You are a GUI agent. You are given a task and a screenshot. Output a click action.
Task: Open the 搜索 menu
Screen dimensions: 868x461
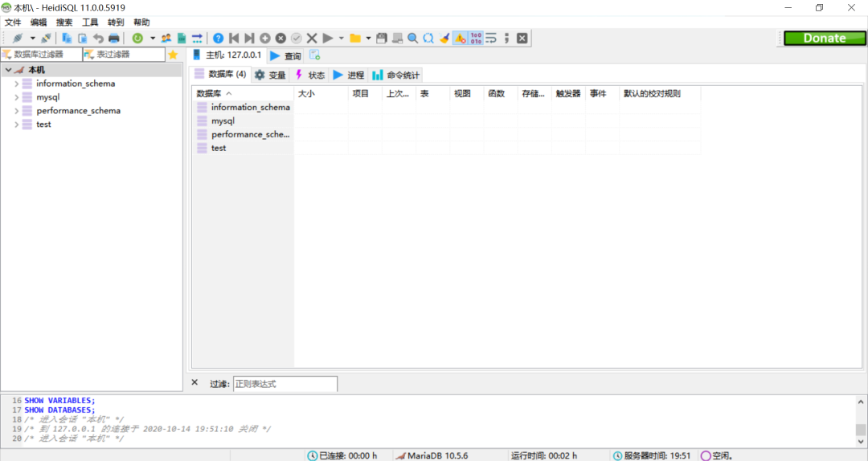point(64,22)
